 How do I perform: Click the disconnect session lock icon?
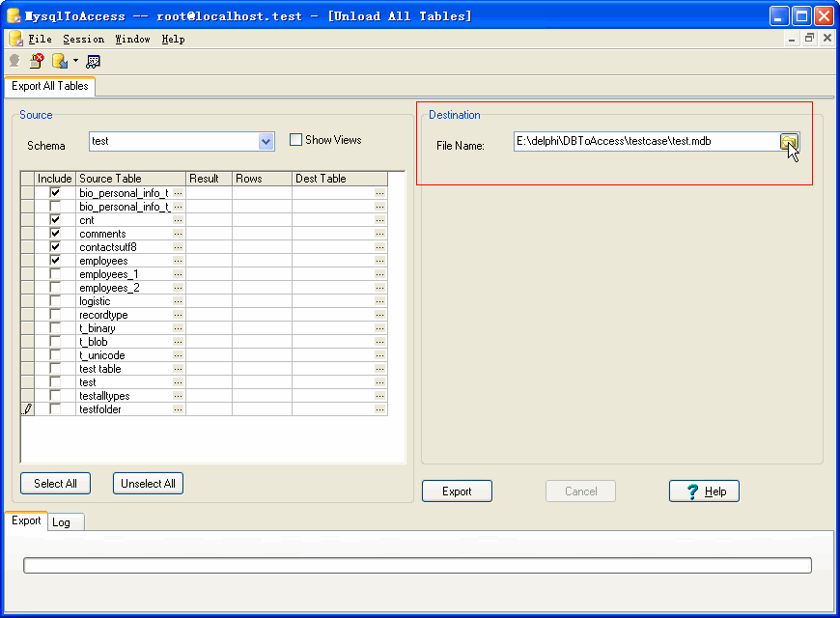pyautogui.click(x=37, y=61)
